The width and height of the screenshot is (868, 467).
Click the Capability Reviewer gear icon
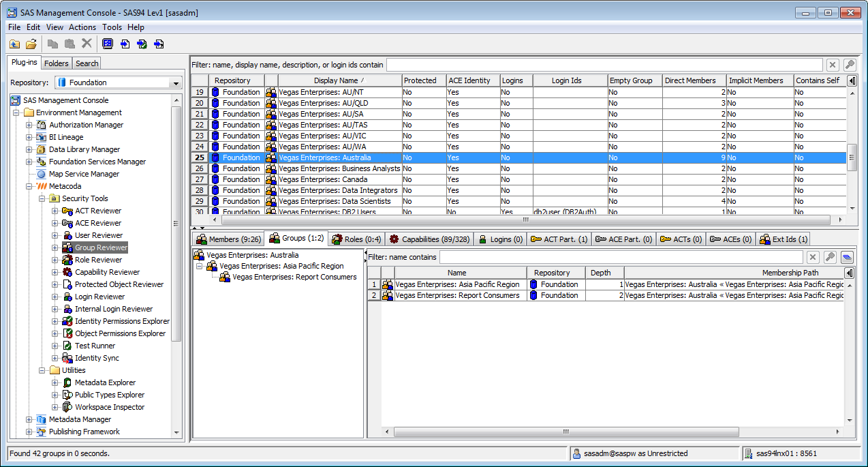67,272
